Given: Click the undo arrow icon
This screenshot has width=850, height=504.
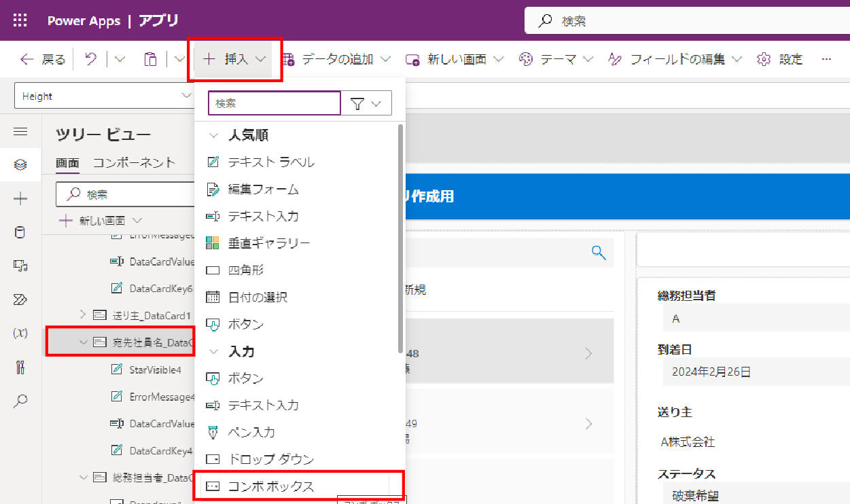Looking at the screenshot, I should pyautogui.click(x=90, y=60).
